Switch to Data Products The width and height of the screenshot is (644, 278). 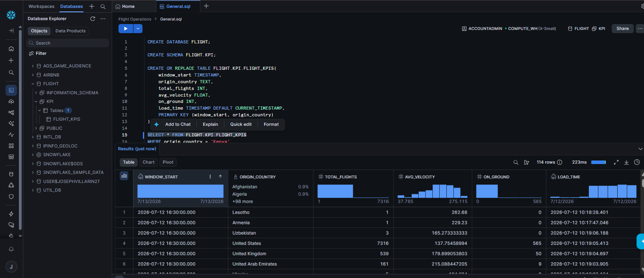[70, 31]
